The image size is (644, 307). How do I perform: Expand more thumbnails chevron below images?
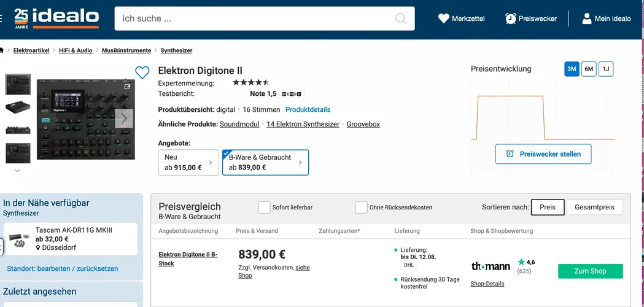pyautogui.click(x=17, y=170)
